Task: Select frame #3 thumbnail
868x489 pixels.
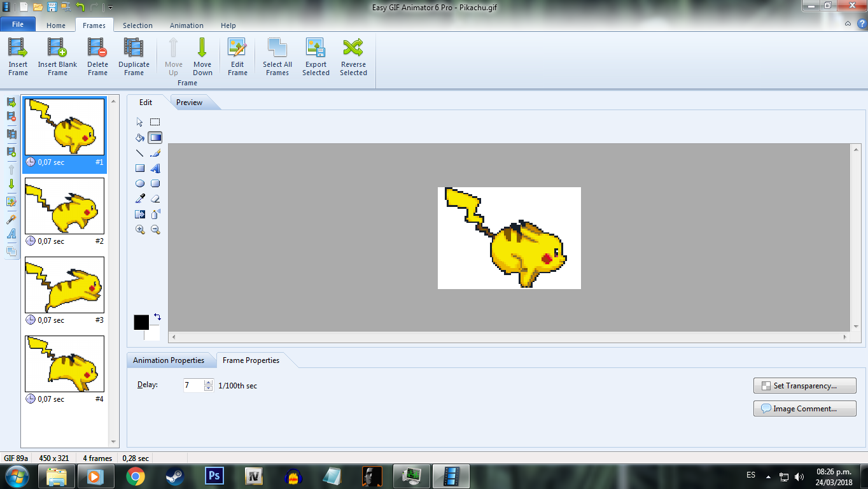Action: click(x=64, y=285)
